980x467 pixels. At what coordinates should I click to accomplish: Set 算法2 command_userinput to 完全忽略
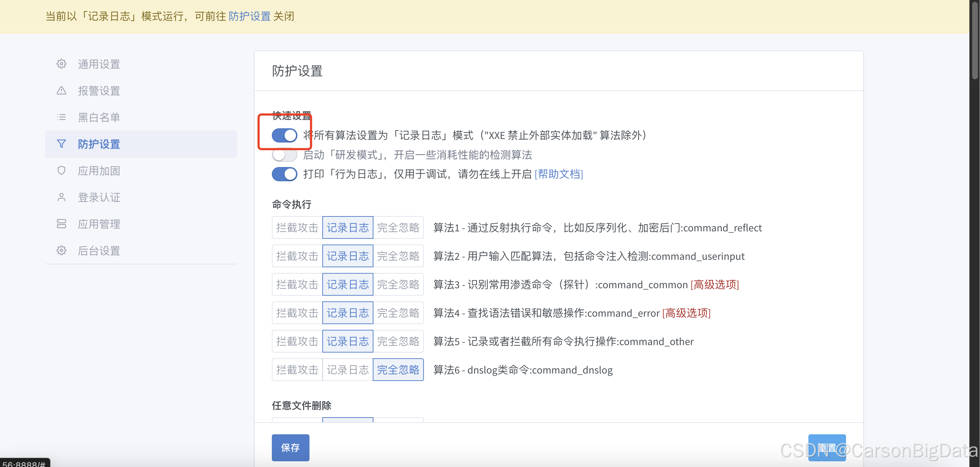[x=398, y=256]
